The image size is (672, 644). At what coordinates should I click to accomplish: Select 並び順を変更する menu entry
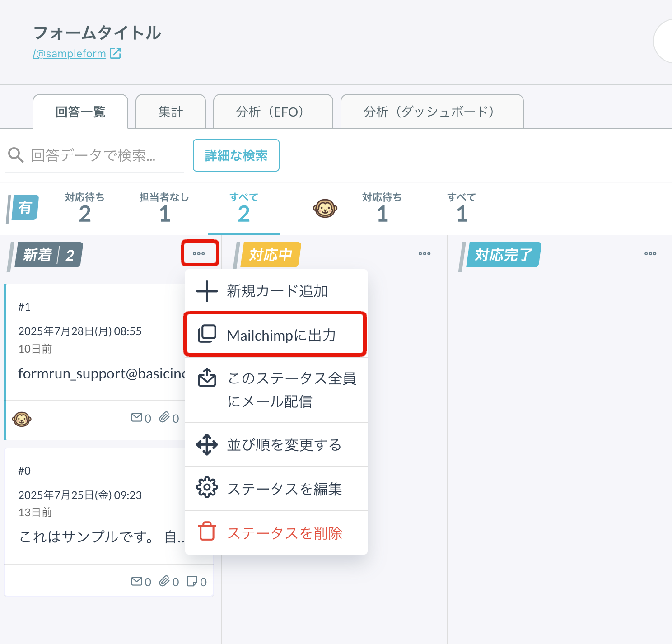click(276, 445)
